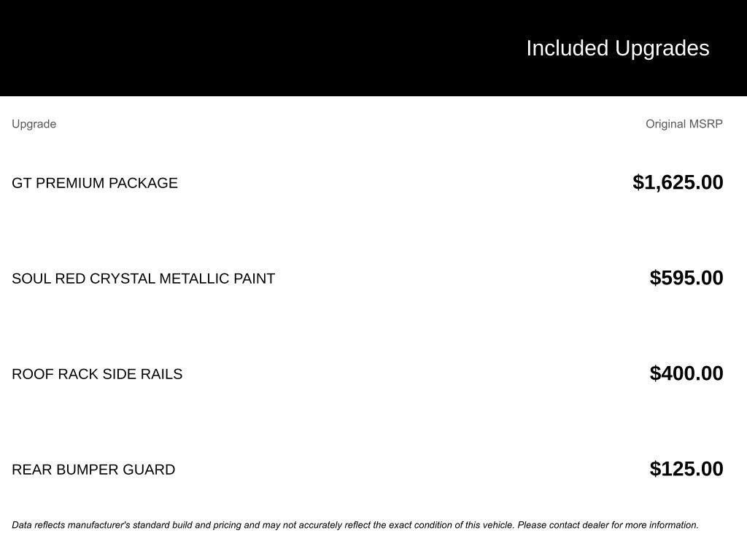This screenshot has height=560, width=747.
Task: Click the $125.00 price
Action: click(x=686, y=469)
